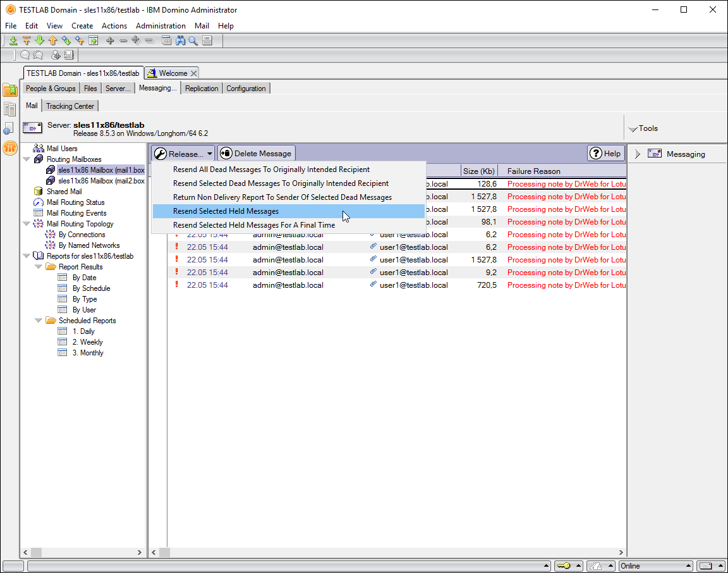Click the access lock icon in status bar
The image size is (728, 573).
tap(596, 566)
